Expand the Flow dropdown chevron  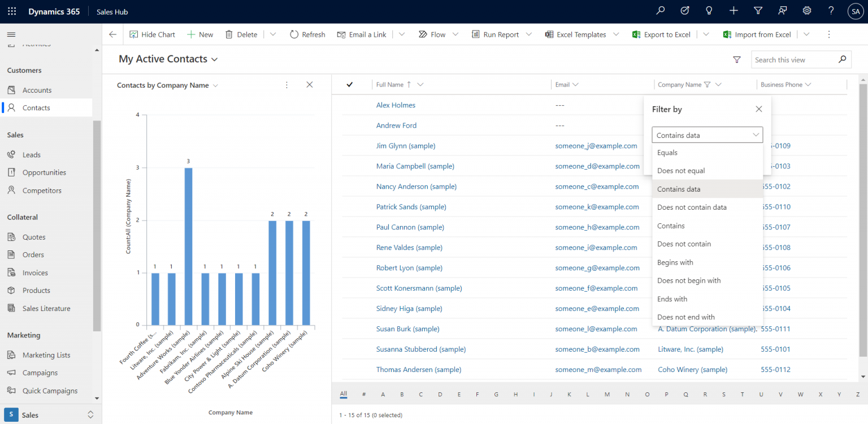(x=455, y=34)
